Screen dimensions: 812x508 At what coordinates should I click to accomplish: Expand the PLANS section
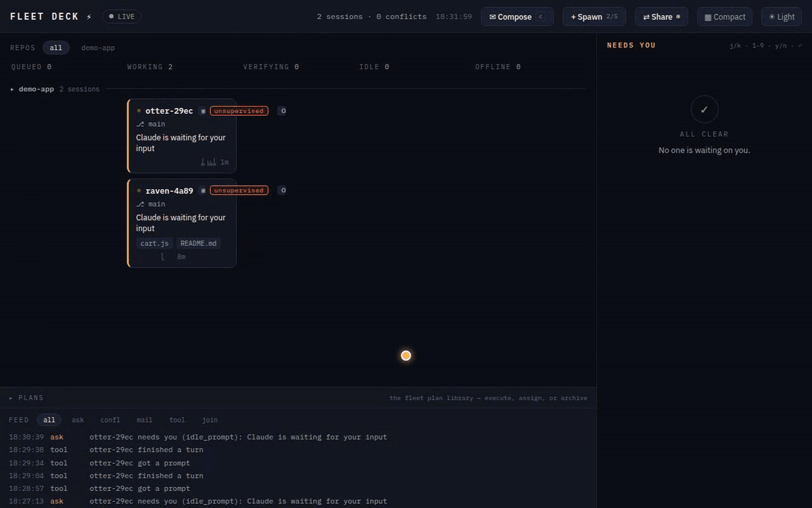tap(26, 398)
